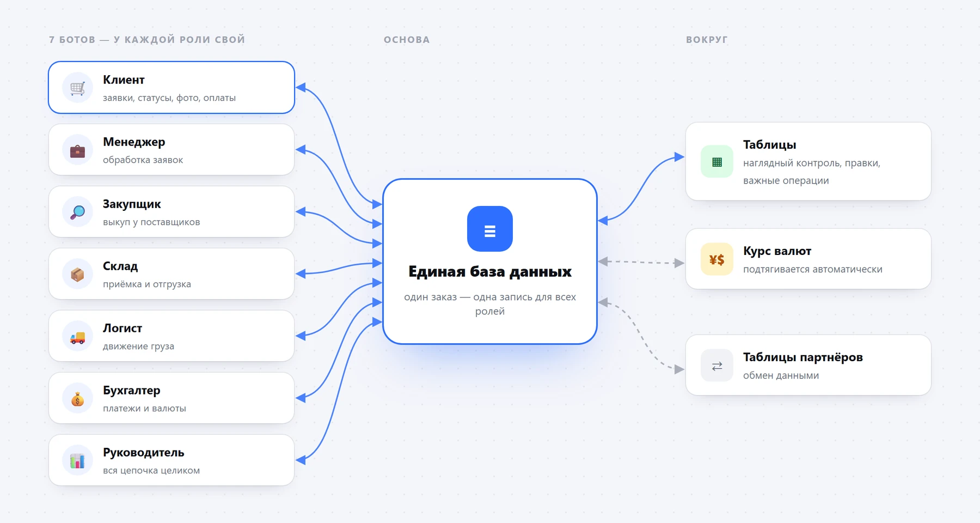Click text 'наглядный контроль, правки, важные операции'
The image size is (980, 523).
tap(812, 172)
